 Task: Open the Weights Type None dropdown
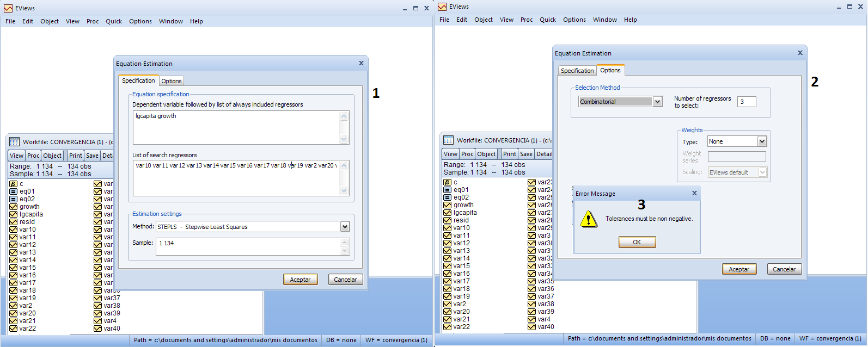[762, 141]
